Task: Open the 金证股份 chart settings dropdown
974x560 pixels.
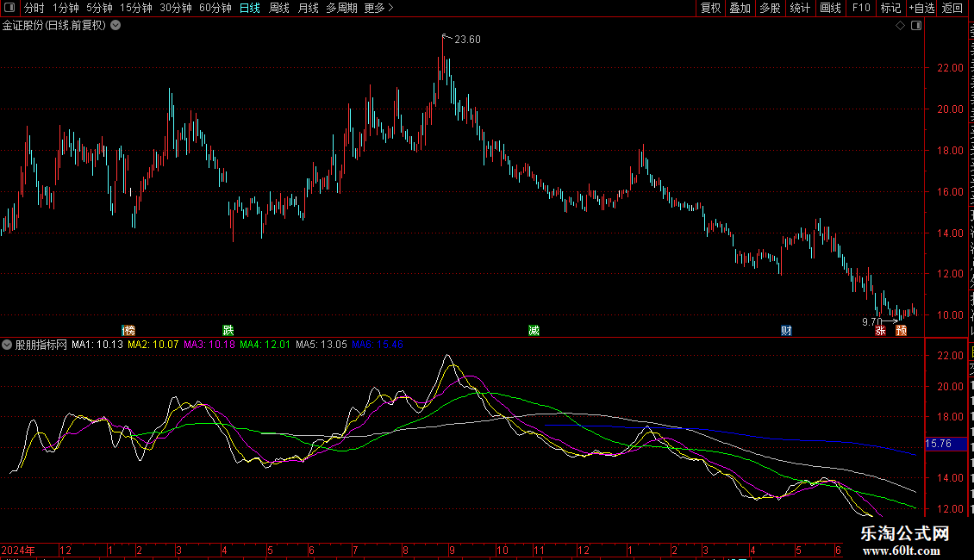Action: (116, 26)
